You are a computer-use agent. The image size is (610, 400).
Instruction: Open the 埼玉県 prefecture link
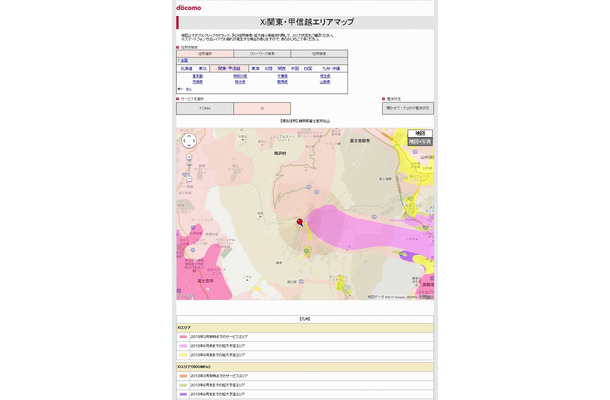click(x=325, y=76)
